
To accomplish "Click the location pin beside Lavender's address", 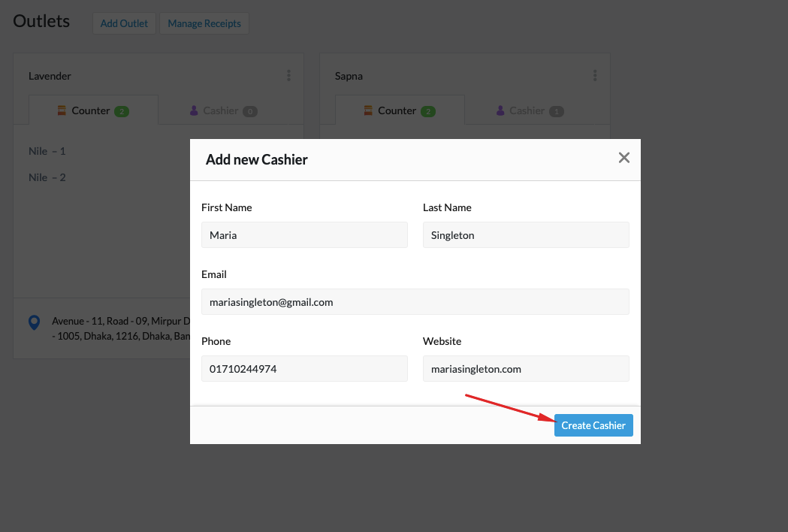I will [33, 322].
